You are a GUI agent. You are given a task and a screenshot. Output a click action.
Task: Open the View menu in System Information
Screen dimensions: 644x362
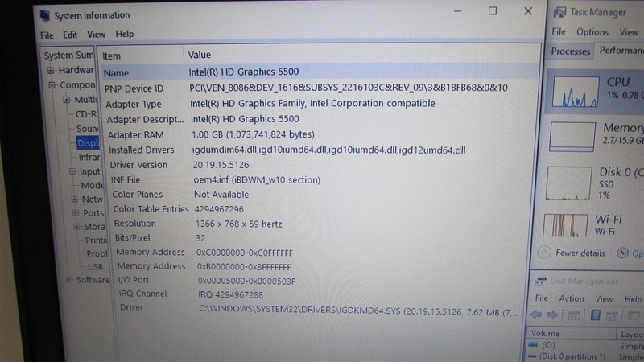tap(96, 34)
